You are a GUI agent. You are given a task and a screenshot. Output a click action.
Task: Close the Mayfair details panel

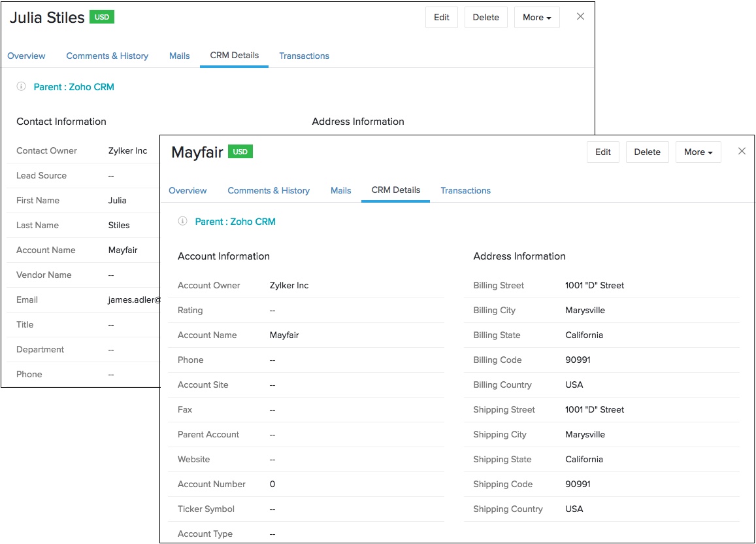point(742,151)
